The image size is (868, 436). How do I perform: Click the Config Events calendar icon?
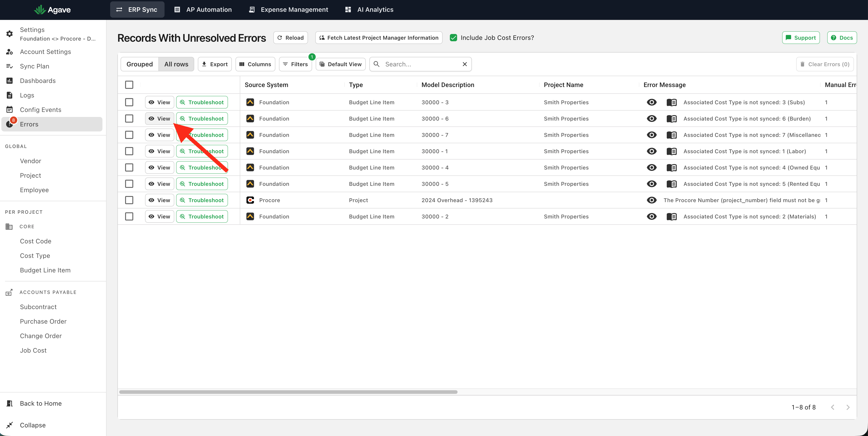pos(10,109)
